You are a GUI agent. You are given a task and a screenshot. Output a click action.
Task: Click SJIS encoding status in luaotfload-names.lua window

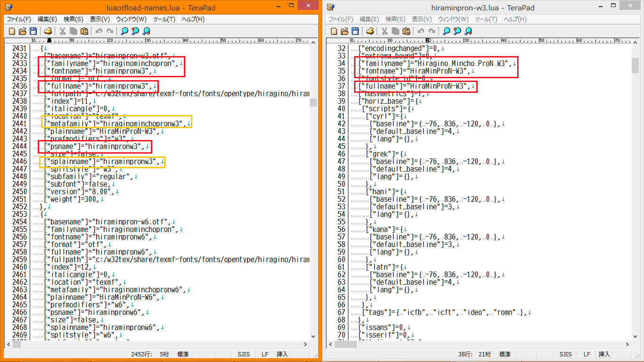243,354
